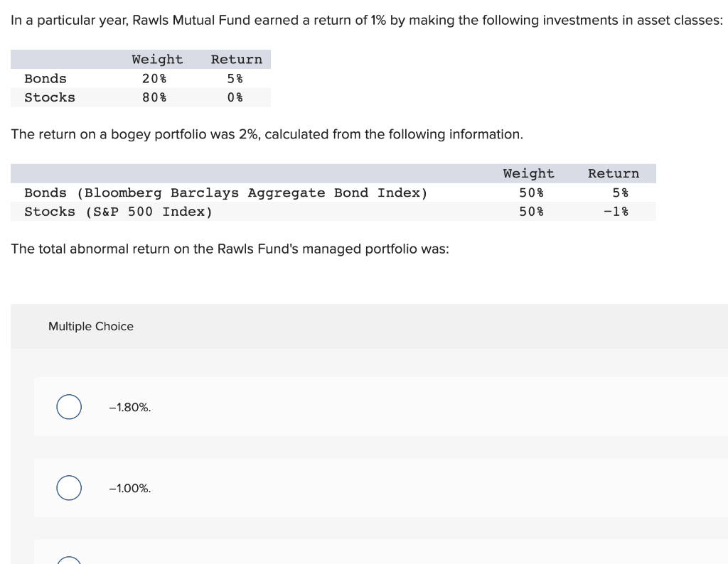Click the −1% return cell for S&P 500
The image size is (728, 564).
click(616, 211)
